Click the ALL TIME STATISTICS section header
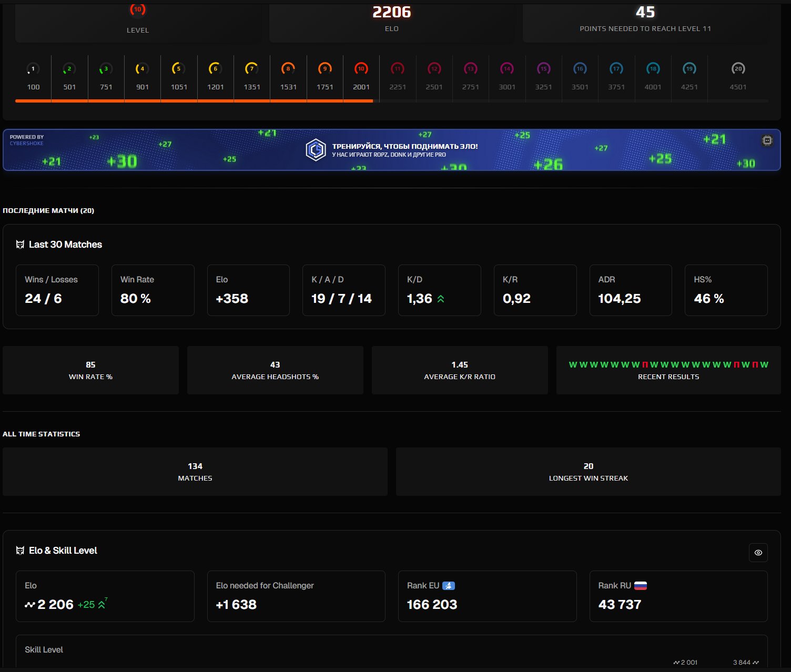791x672 pixels. click(x=41, y=434)
